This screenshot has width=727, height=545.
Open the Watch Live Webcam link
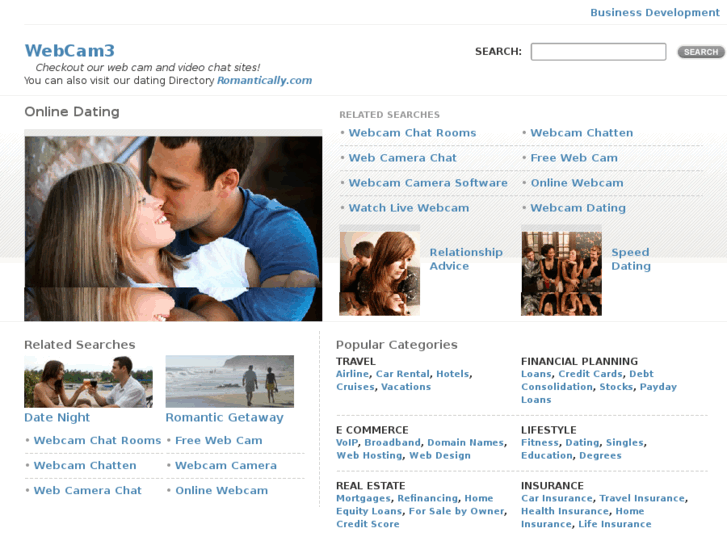coord(408,208)
